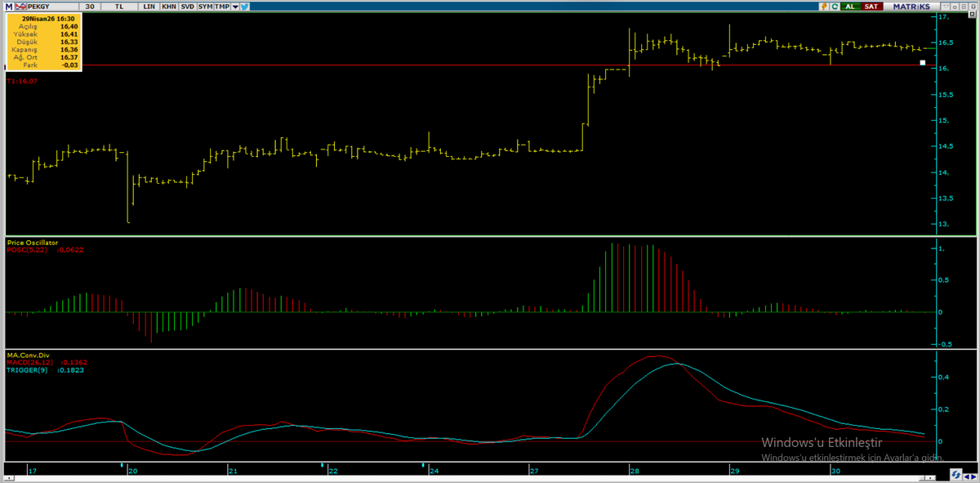This screenshot has width=980, height=483.
Task: Click the 24 date label on time axis
Action: tap(434, 472)
